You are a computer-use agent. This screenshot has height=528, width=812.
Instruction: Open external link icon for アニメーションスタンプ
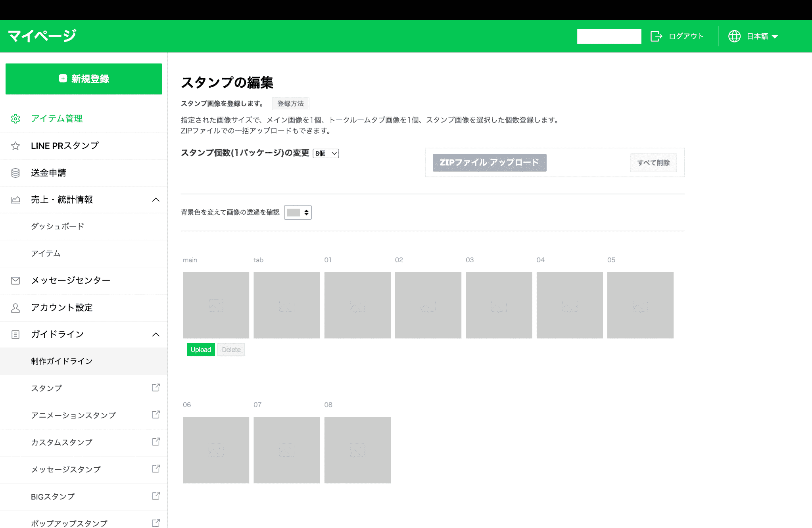(x=156, y=415)
